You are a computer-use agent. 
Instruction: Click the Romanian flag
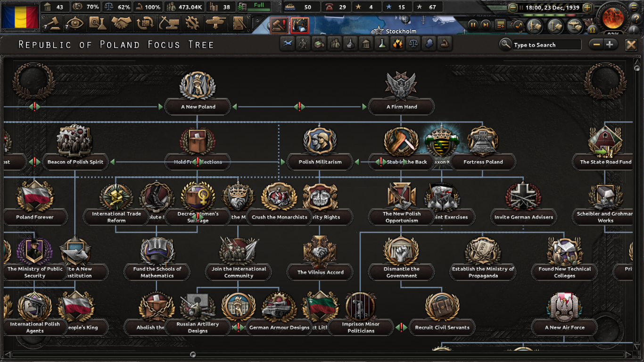20,17
